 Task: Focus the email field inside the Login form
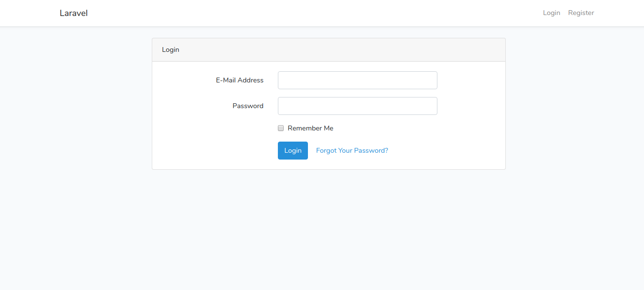(x=357, y=80)
